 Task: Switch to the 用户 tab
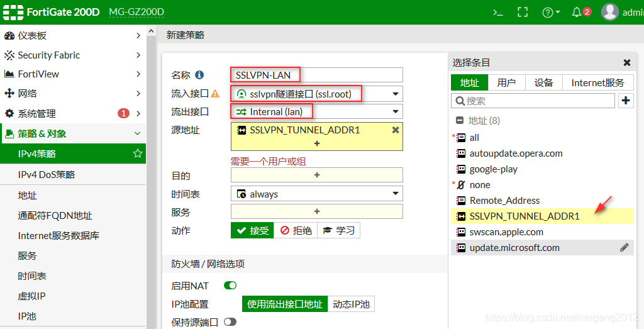point(506,82)
